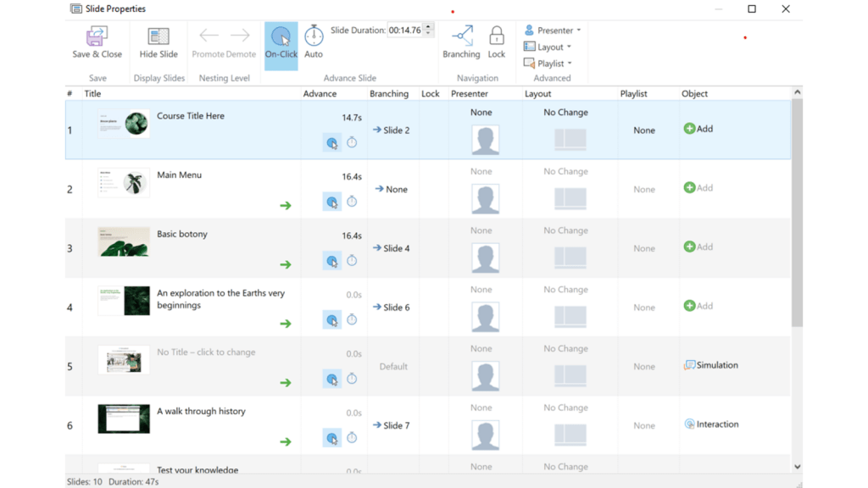Increase Slide Duration with the up stepper arrow
Image resolution: width=868 pixels, height=488 pixels.
point(427,25)
